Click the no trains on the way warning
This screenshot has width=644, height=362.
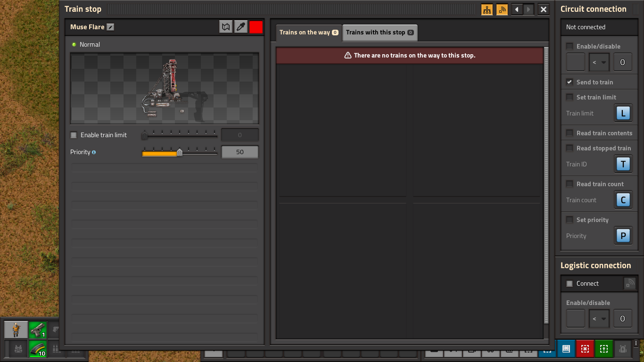pos(410,55)
